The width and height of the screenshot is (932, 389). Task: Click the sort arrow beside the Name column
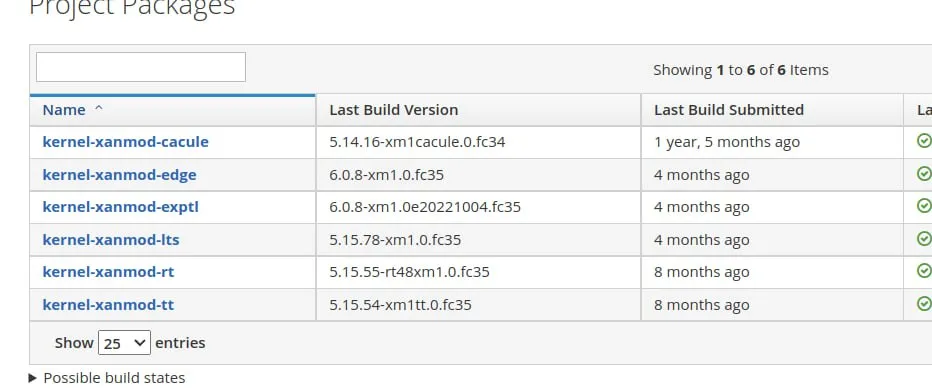99,109
